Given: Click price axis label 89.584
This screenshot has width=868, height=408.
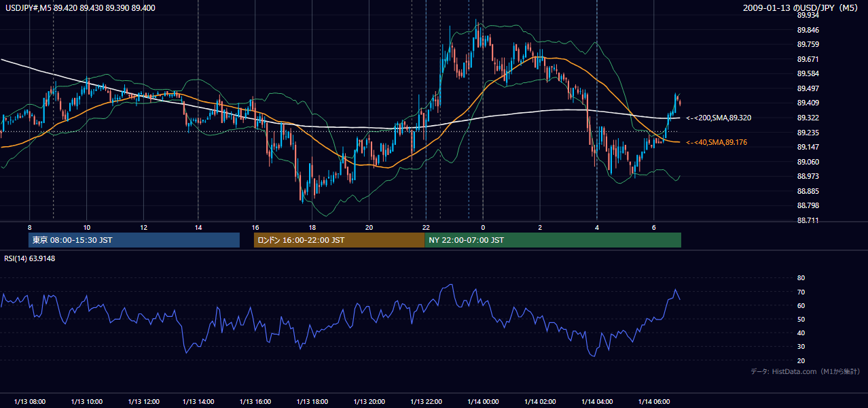Looking at the screenshot, I should tap(808, 73).
